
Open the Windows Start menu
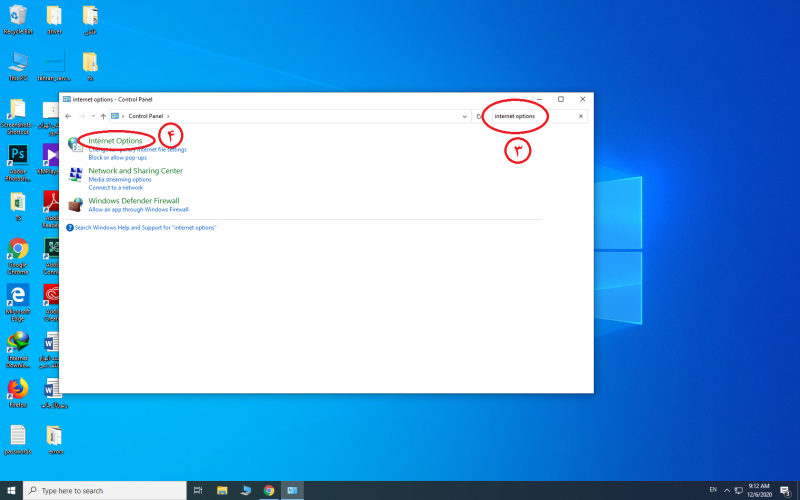[x=11, y=491]
